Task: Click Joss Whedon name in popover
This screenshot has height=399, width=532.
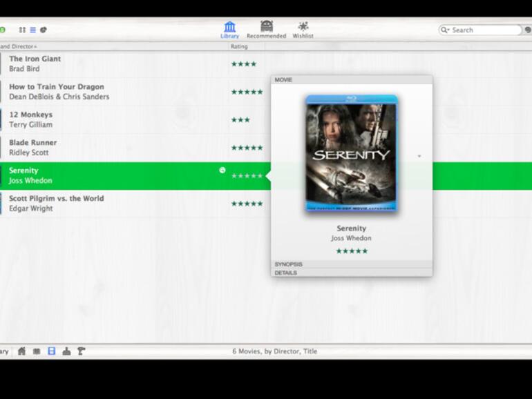Action: pos(352,238)
